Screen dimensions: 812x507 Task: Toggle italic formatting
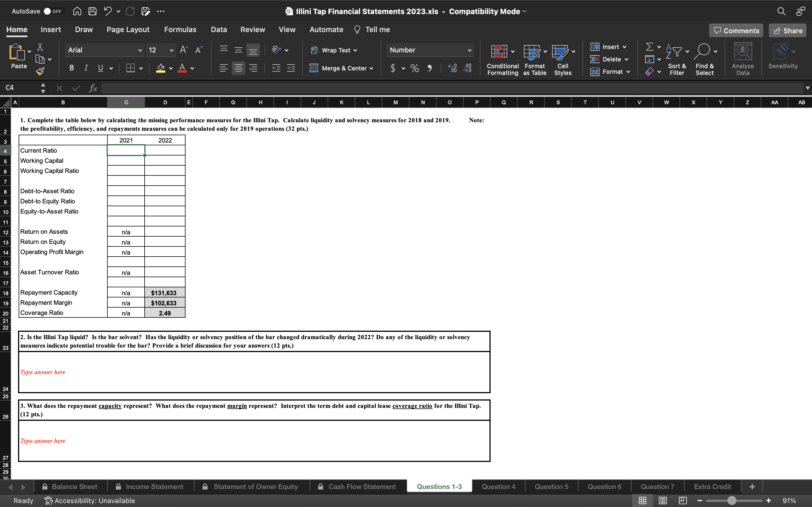(x=85, y=68)
